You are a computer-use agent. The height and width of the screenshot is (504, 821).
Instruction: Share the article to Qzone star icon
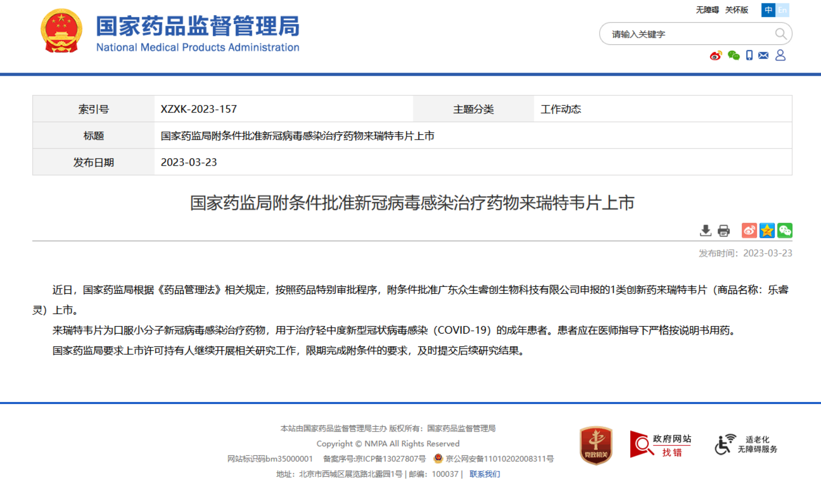click(x=767, y=231)
